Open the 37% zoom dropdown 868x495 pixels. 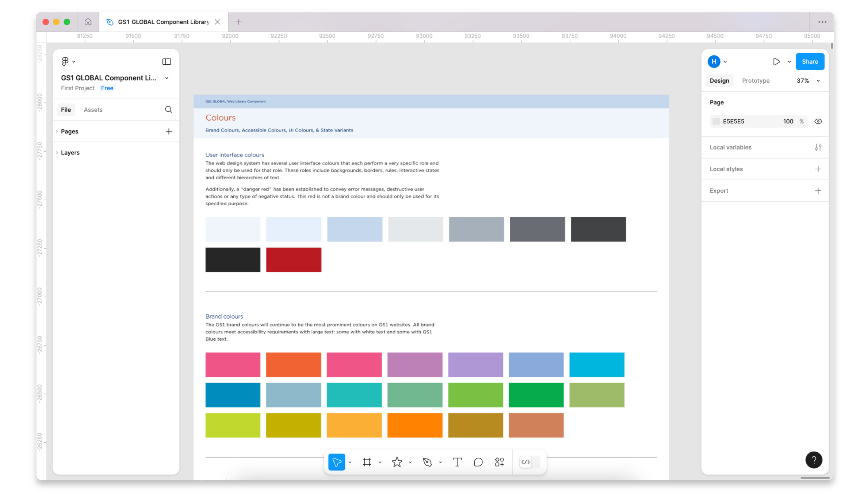(808, 81)
